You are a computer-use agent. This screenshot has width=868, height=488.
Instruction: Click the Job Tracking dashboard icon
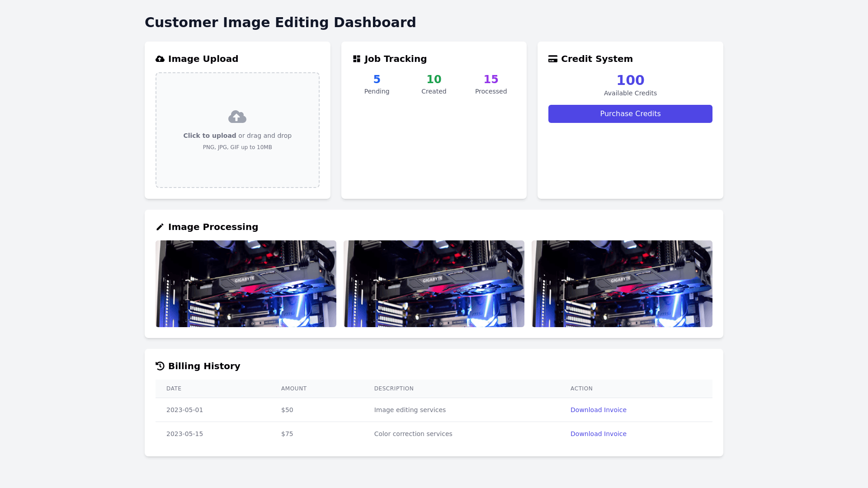point(357,59)
